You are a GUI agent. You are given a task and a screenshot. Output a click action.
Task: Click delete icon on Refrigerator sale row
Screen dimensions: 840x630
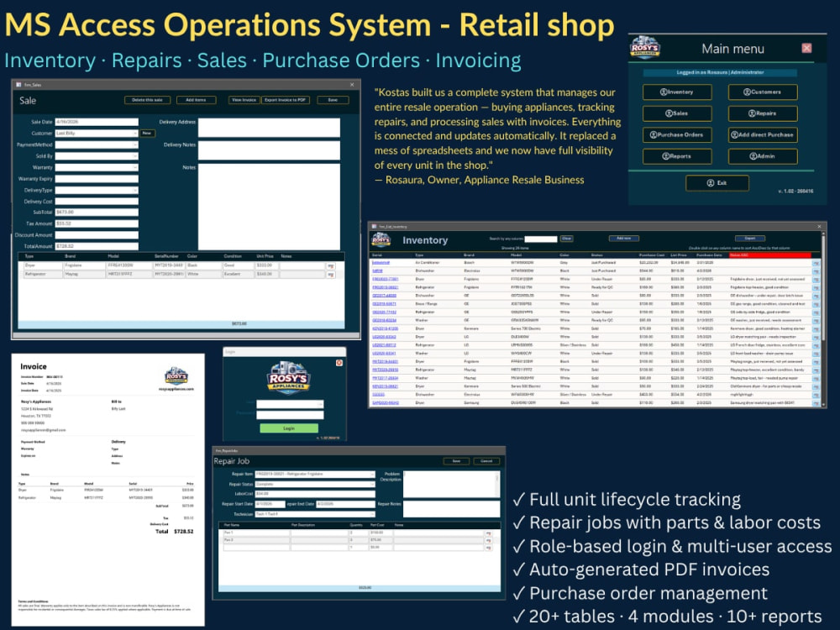pyautogui.click(x=330, y=275)
